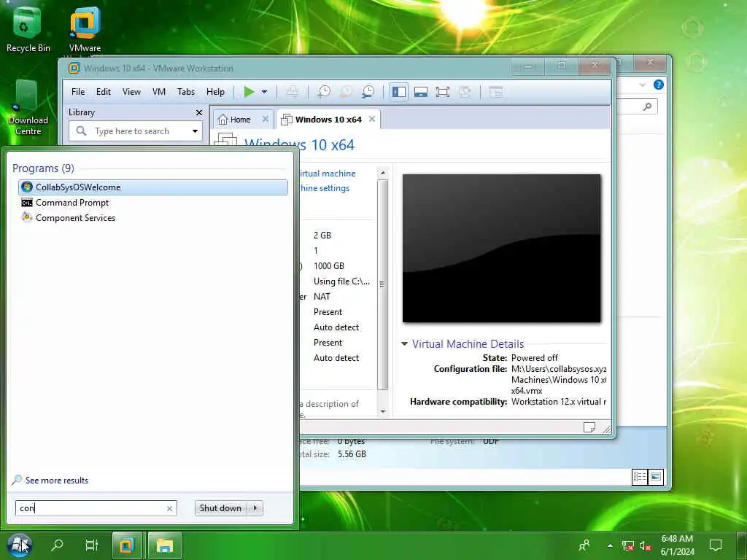Click the Using file C:\... value
The image size is (747, 560).
tap(341, 281)
